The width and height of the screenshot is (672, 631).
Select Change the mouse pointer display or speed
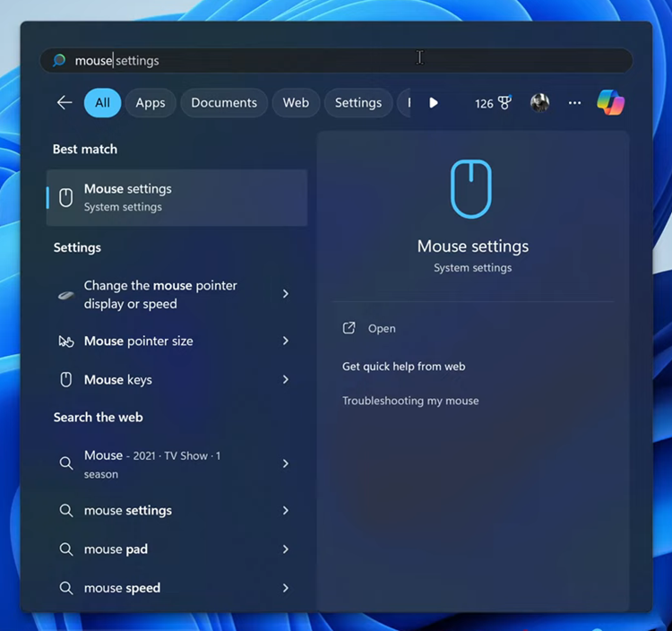click(x=177, y=295)
